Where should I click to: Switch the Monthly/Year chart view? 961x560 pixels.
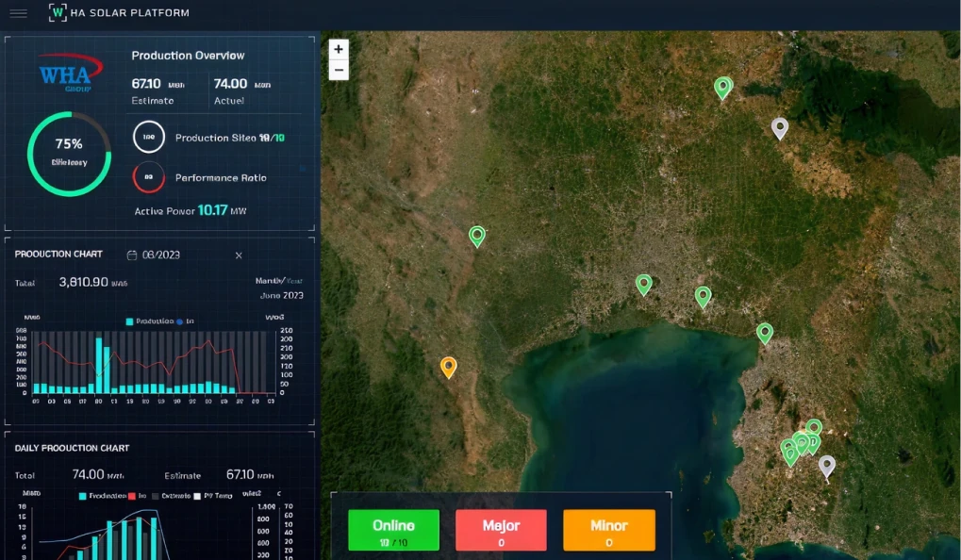[279, 281]
